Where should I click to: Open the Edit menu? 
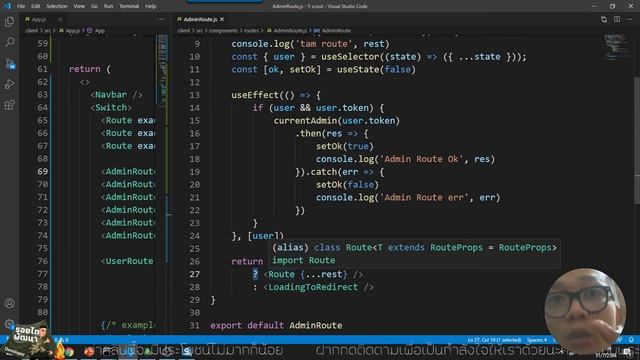(36, 6)
